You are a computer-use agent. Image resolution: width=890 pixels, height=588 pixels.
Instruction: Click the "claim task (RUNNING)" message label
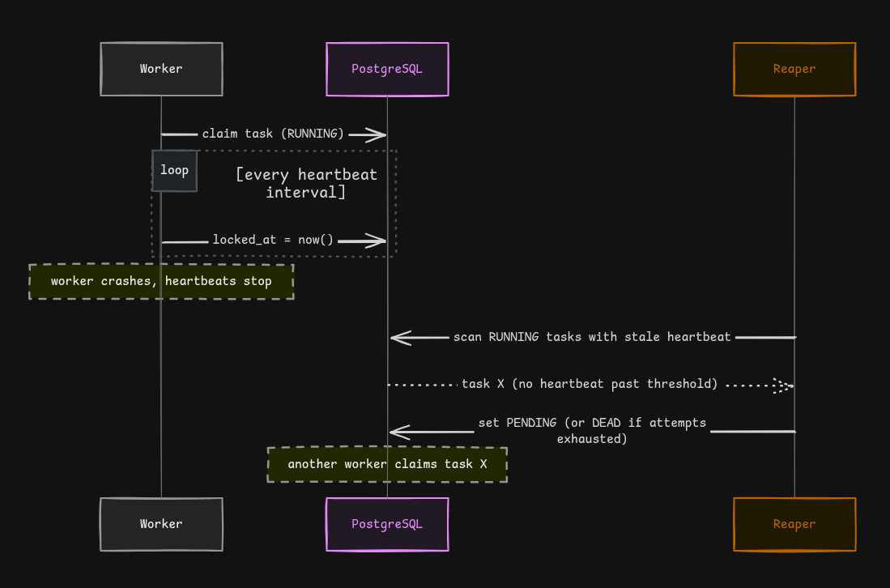273,134
